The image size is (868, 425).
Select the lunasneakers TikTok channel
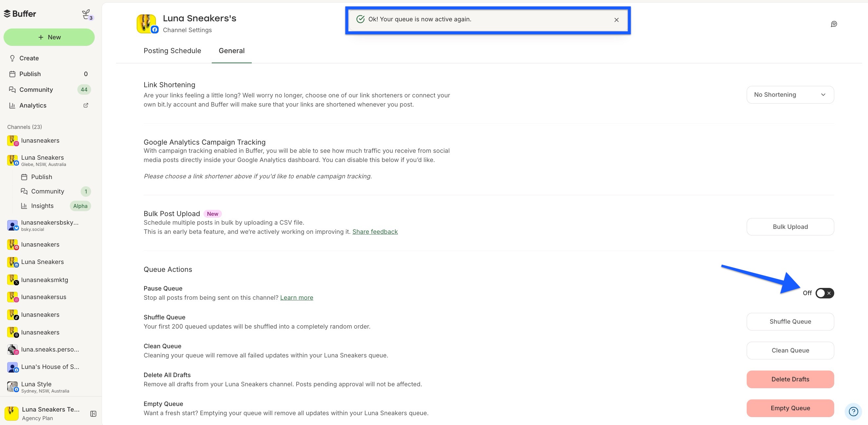(x=49, y=315)
